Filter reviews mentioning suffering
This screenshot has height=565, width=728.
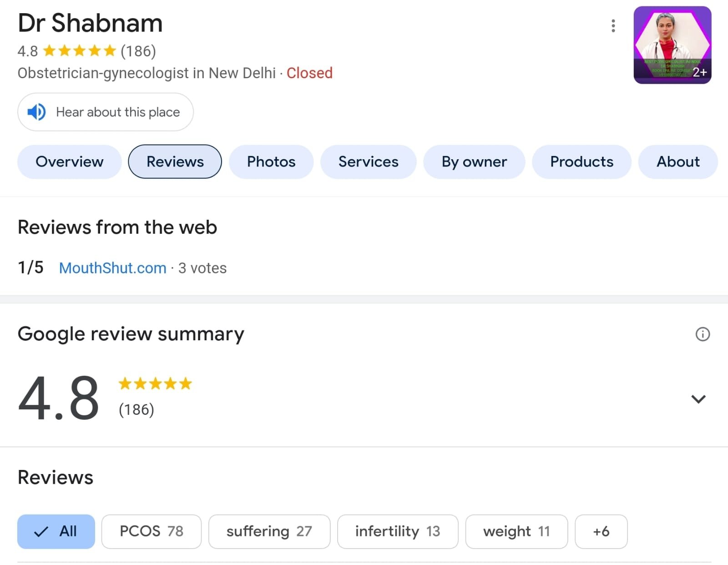(269, 531)
